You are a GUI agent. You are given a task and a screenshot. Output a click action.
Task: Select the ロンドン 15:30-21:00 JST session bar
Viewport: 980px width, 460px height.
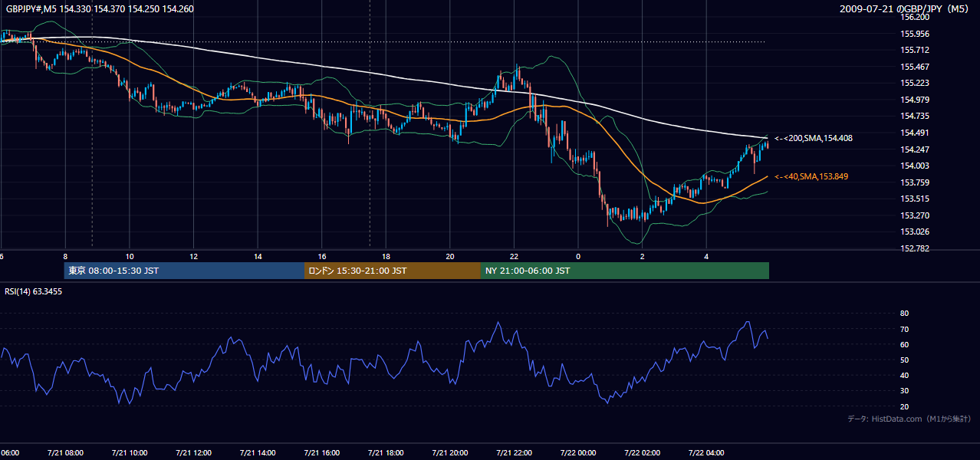tap(393, 271)
